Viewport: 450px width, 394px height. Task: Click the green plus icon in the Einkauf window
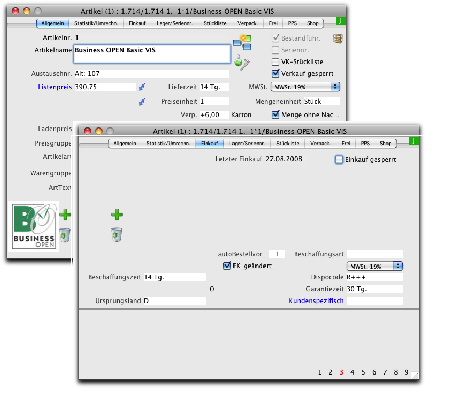(x=117, y=215)
